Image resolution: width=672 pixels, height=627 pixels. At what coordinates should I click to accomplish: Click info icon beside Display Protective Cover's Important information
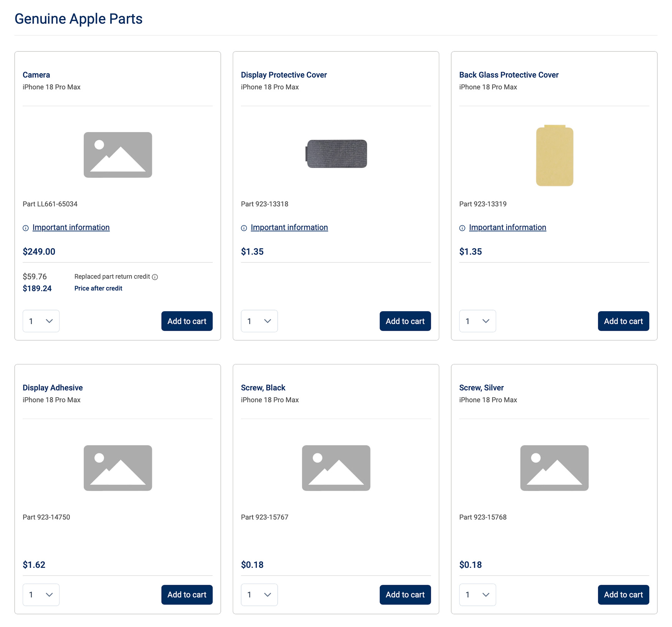pos(244,228)
